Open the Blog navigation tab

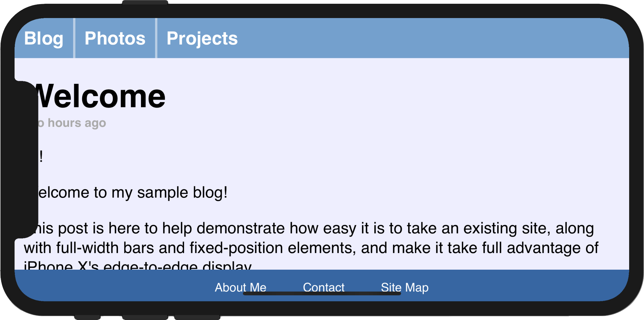44,38
